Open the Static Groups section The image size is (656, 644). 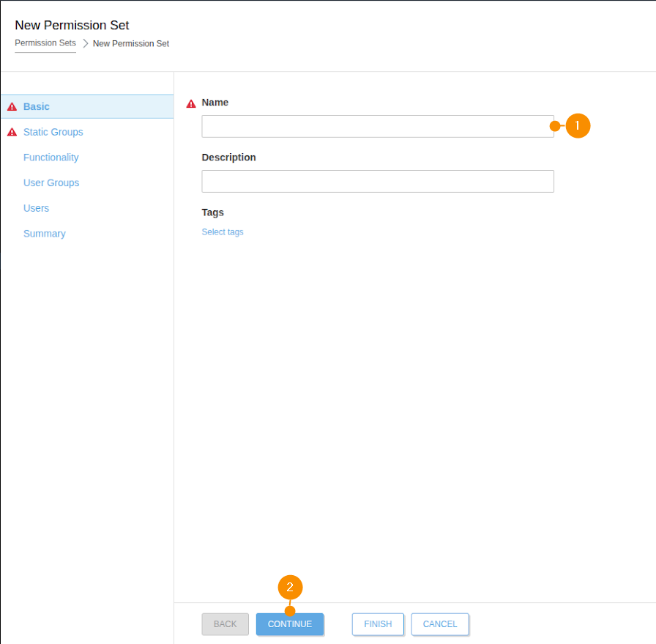click(53, 133)
